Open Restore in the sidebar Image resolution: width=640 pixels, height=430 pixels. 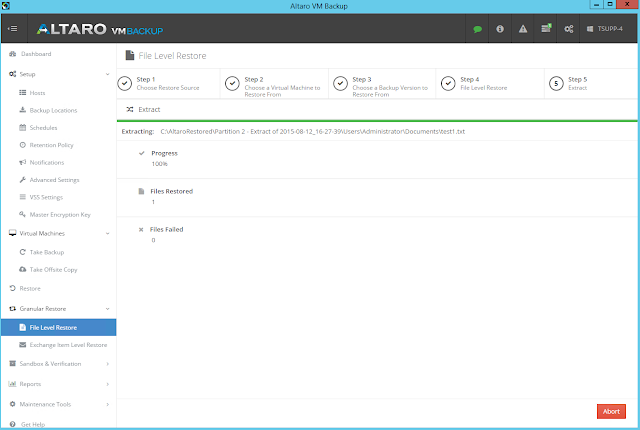[x=30, y=288]
